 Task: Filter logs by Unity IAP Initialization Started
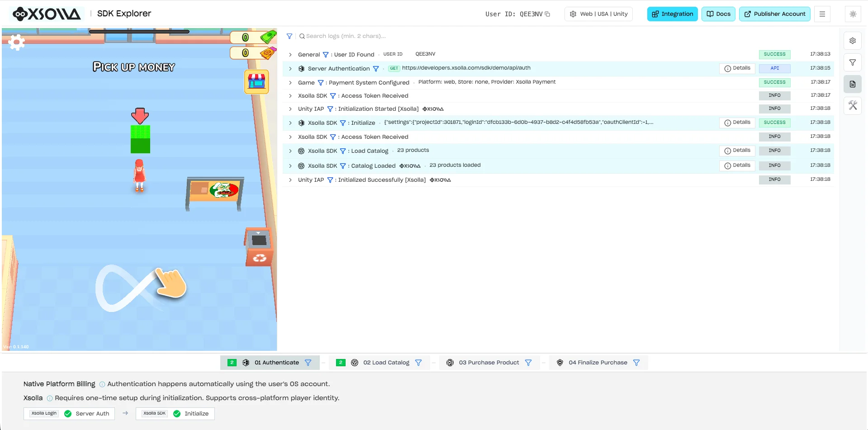pyautogui.click(x=330, y=109)
